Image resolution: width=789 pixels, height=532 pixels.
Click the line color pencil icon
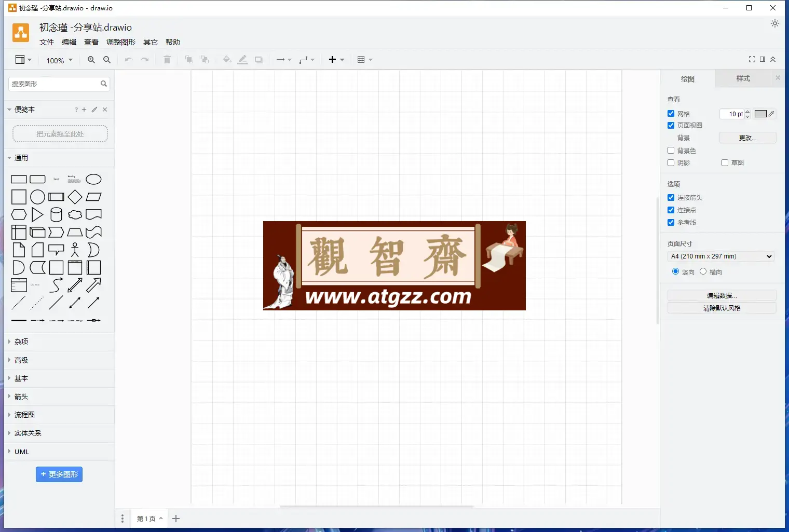tap(242, 60)
